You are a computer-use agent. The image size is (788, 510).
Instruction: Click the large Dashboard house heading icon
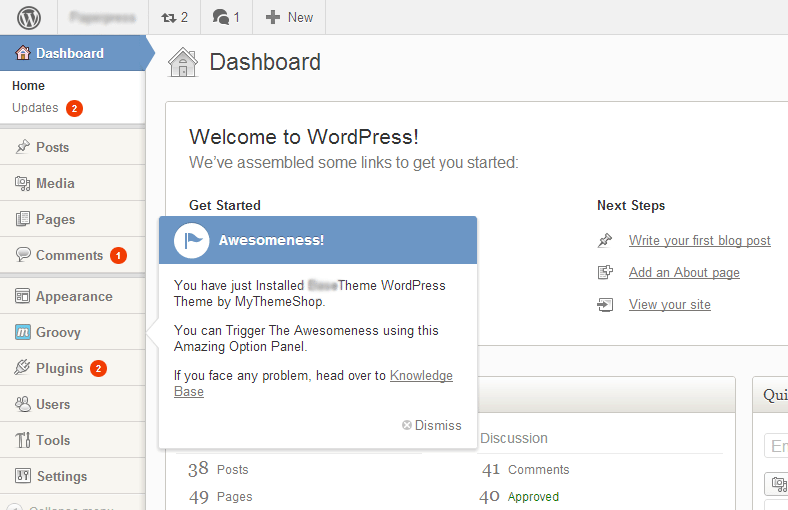coord(183,62)
